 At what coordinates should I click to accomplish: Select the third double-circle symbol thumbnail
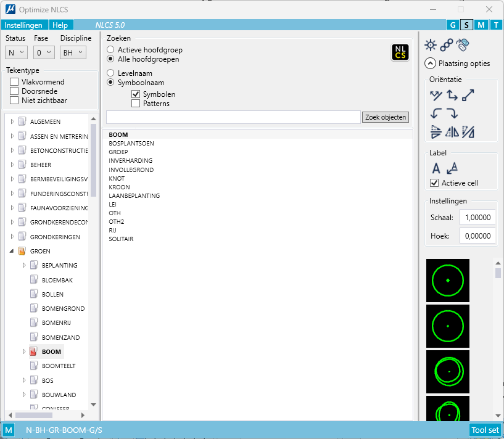(x=448, y=372)
